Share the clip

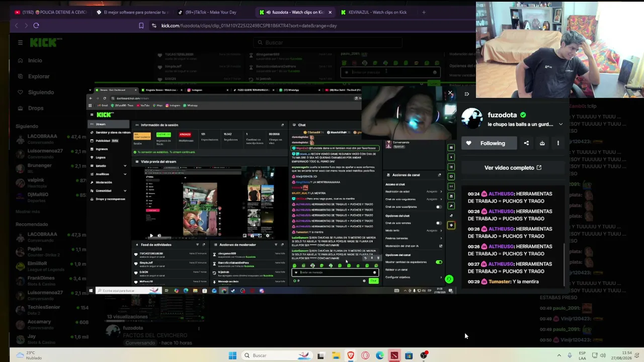click(x=526, y=143)
